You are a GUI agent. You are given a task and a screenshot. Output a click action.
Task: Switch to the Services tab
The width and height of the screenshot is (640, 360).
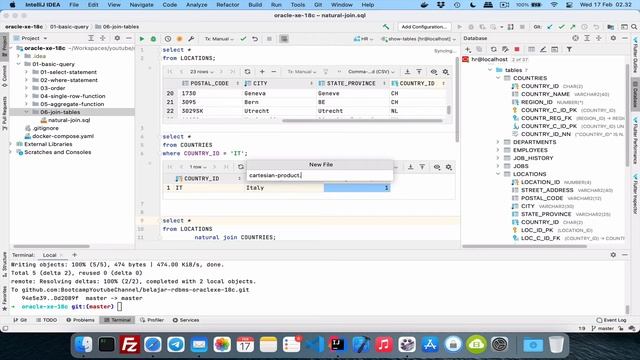pos(186,320)
